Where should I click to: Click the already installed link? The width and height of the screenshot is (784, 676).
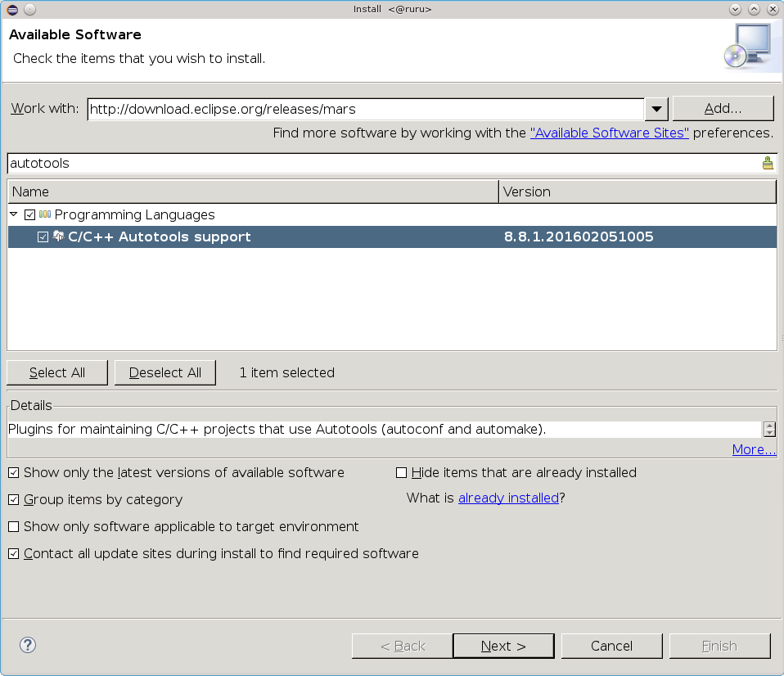point(508,498)
